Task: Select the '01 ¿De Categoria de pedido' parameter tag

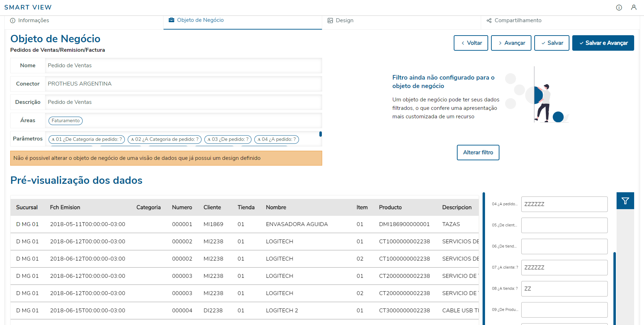Action: point(87,139)
